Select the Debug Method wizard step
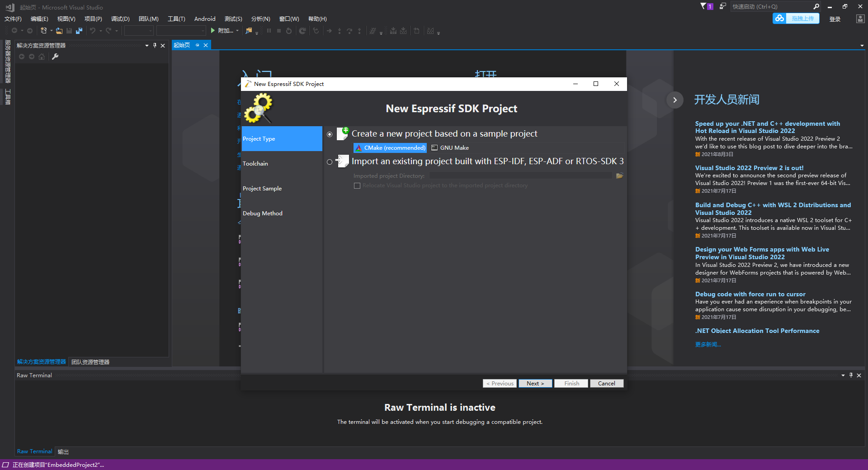The width and height of the screenshot is (868, 470). (282, 213)
